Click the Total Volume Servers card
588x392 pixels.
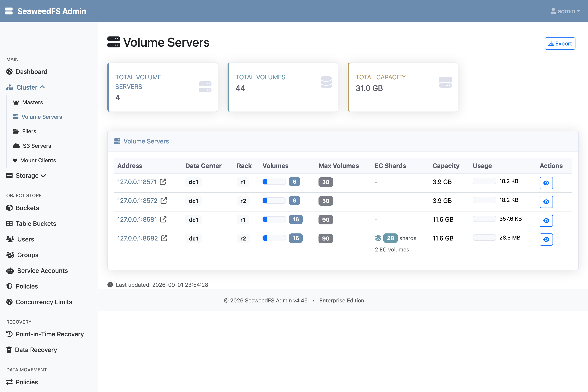[163, 87]
